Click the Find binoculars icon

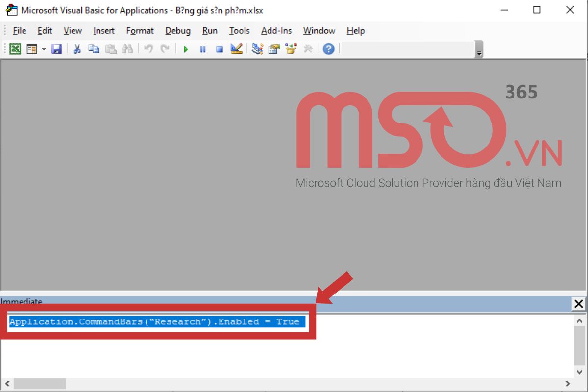pos(127,49)
